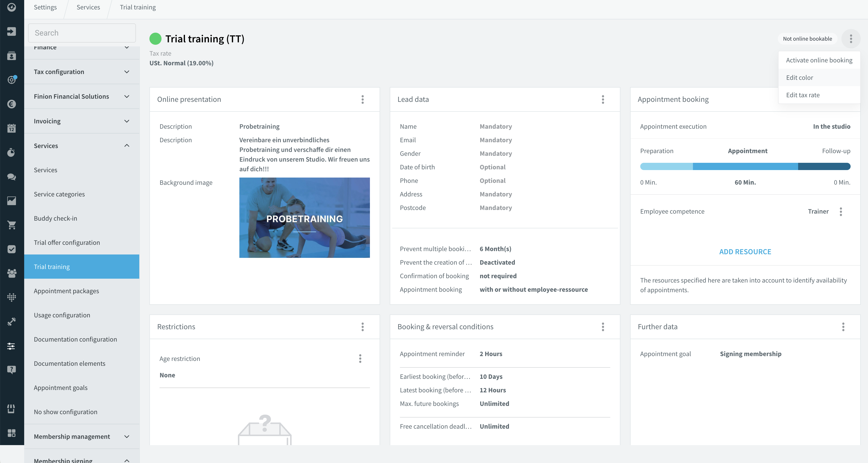Go to Settings breadcrumb

pos(45,7)
